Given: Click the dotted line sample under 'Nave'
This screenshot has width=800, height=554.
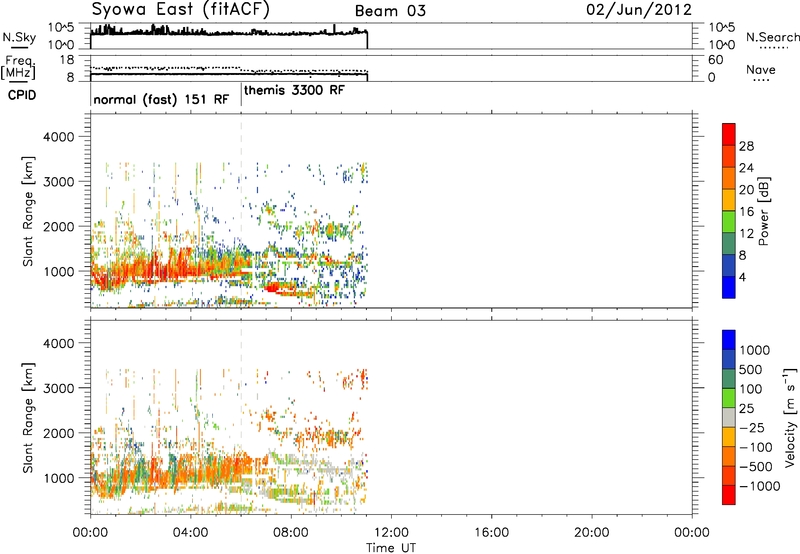Looking at the screenshot, I should [x=761, y=80].
